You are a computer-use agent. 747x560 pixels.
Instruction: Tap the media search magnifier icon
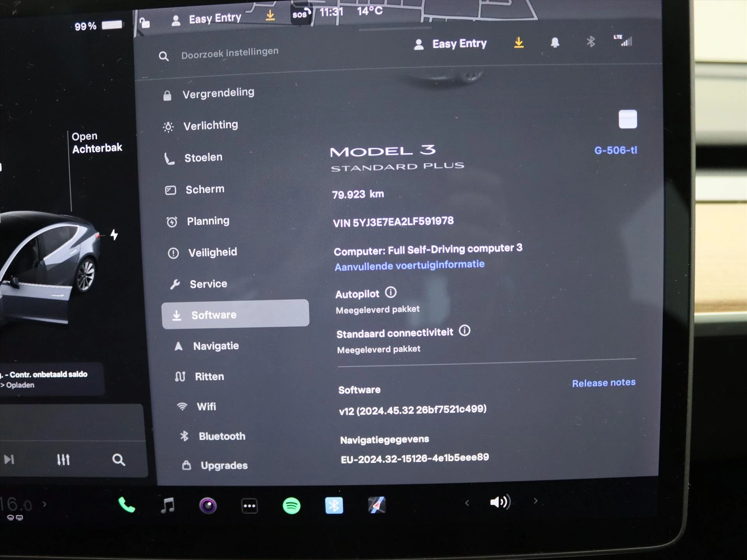coord(119,460)
